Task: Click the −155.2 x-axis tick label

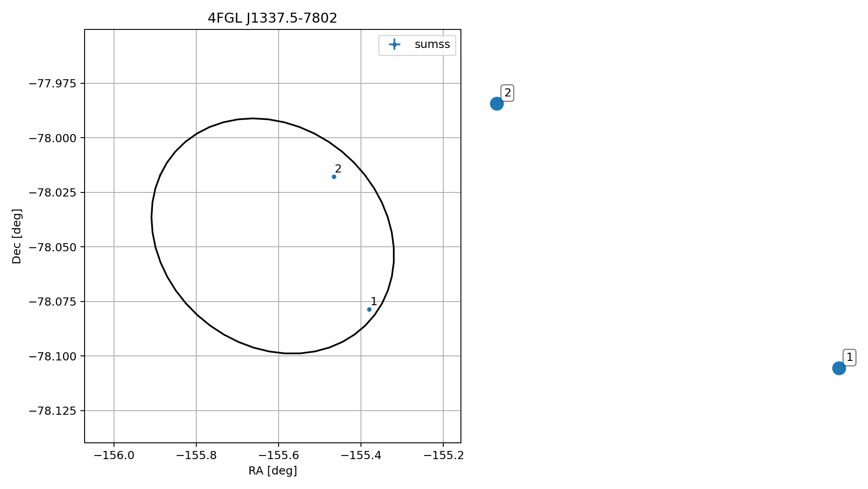Action: [443, 455]
